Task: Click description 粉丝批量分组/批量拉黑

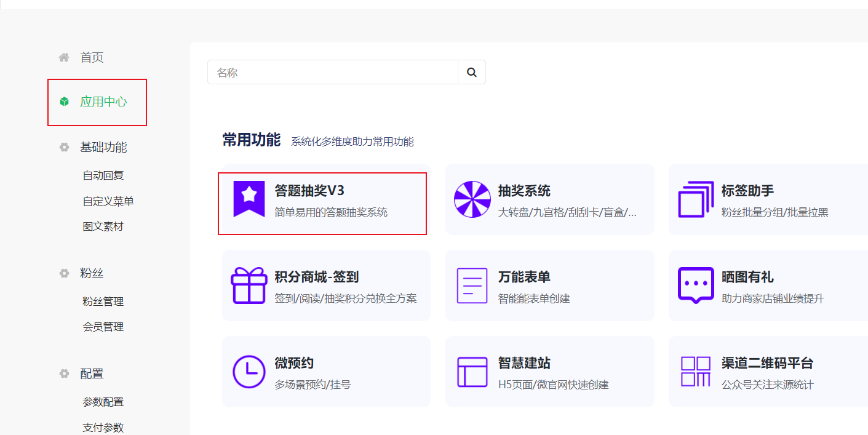Action: pos(774,212)
